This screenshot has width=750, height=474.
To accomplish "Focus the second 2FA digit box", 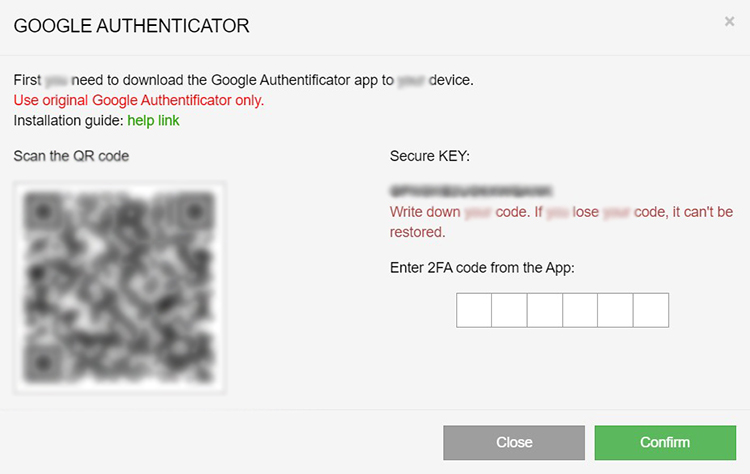I will click(509, 310).
